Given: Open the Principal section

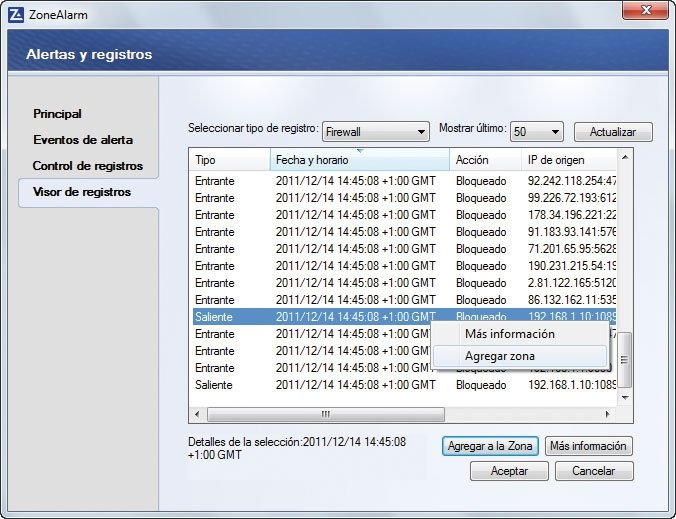Looking at the screenshot, I should pyautogui.click(x=57, y=114).
